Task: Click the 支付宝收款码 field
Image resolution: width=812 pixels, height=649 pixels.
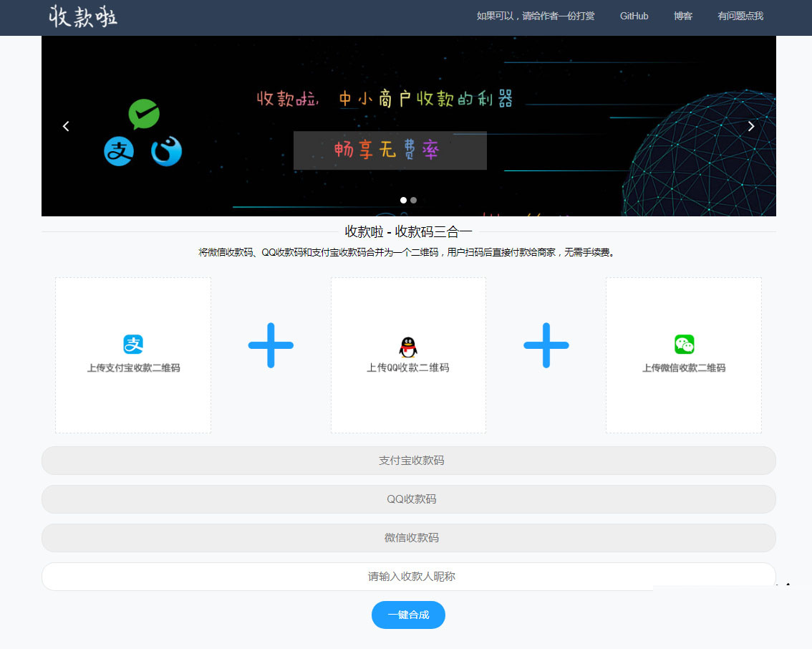Action: click(409, 461)
